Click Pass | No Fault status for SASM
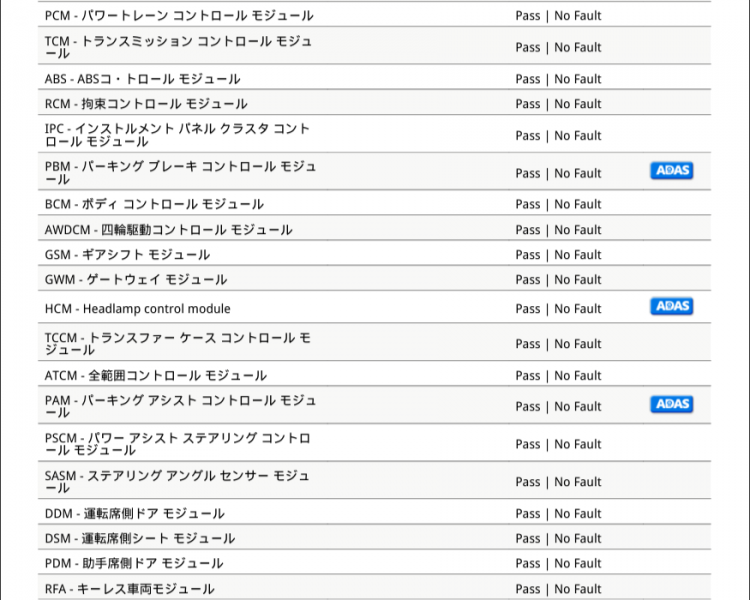The image size is (750, 600). click(558, 482)
